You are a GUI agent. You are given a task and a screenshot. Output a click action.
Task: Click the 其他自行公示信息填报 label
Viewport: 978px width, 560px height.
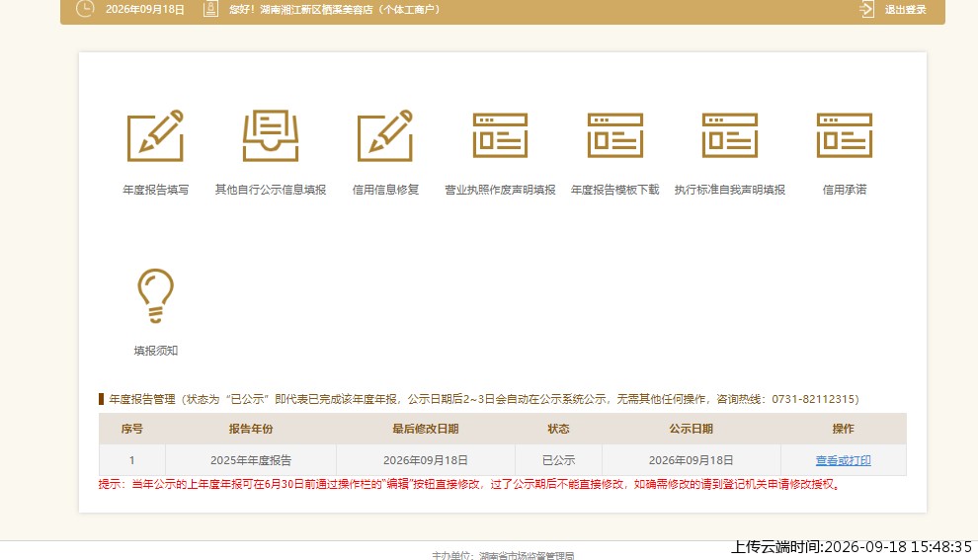point(270,190)
